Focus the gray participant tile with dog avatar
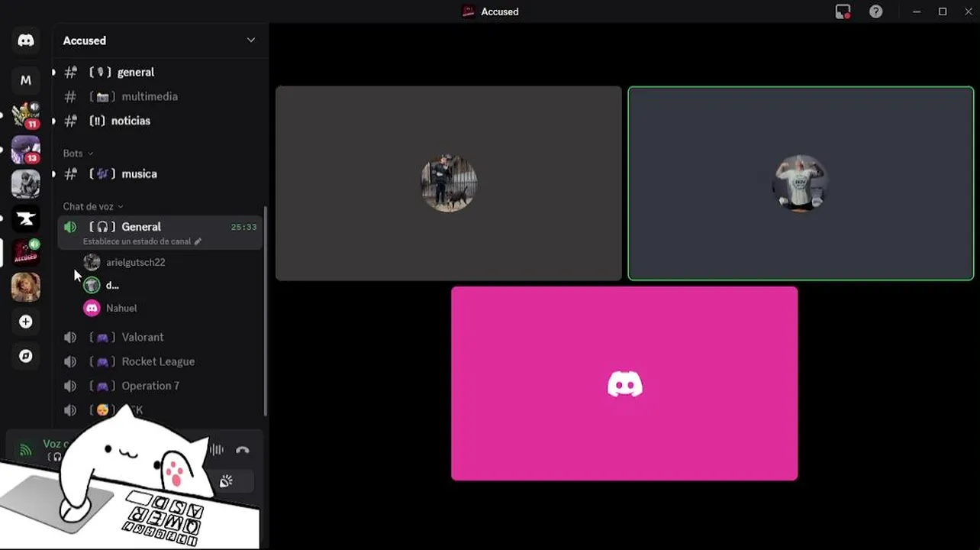This screenshot has height=550, width=980. pyautogui.click(x=449, y=183)
